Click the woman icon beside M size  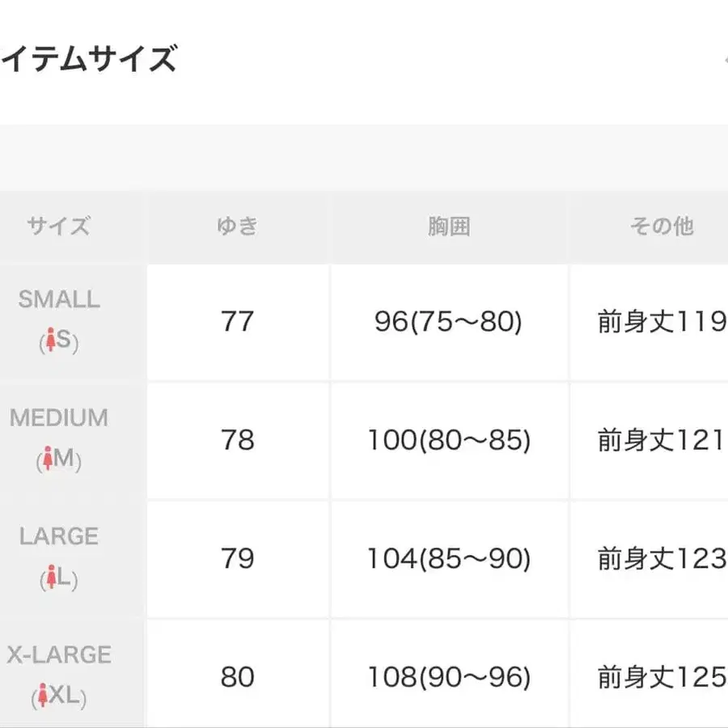(x=48, y=460)
